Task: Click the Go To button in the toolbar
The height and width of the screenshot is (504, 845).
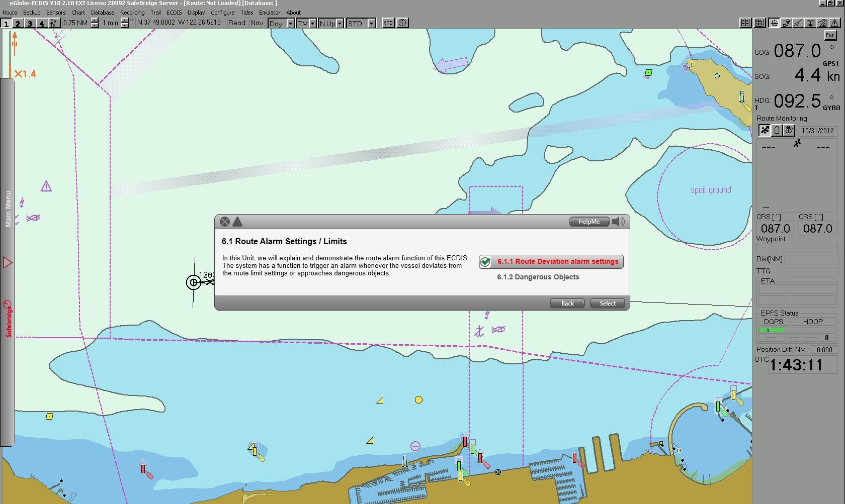Action: coord(54,23)
